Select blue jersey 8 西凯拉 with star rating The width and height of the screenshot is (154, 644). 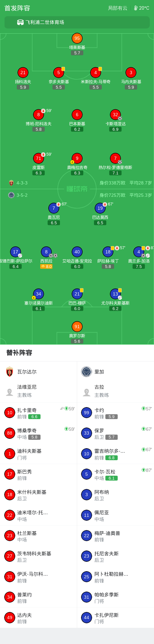pyautogui.click(x=46, y=252)
